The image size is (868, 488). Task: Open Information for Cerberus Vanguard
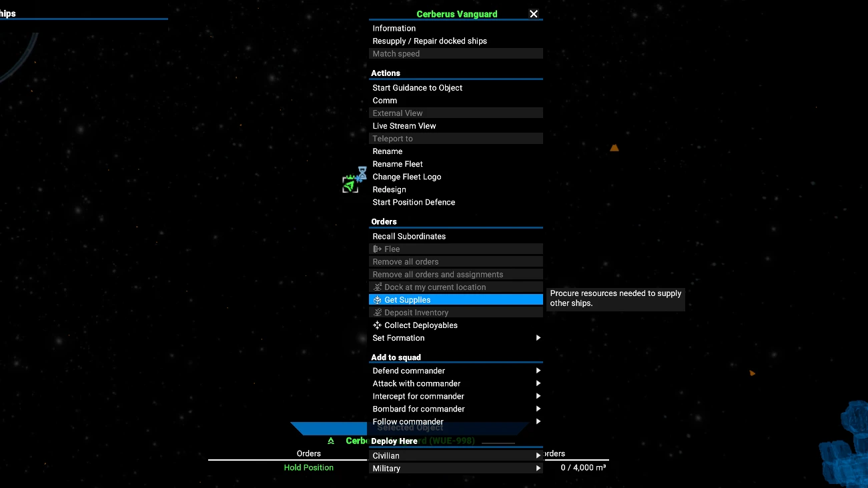[456, 28]
